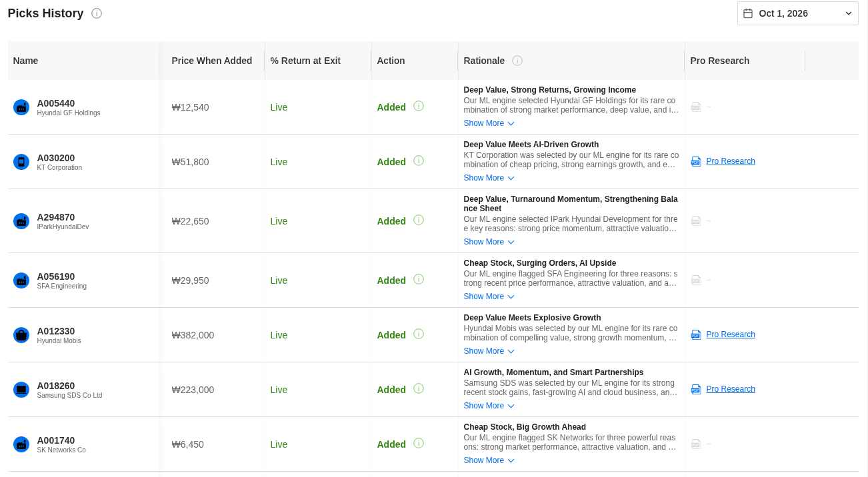Screen dimensions: 868x477
Task: Click ticker A030200
Action: (x=56, y=158)
